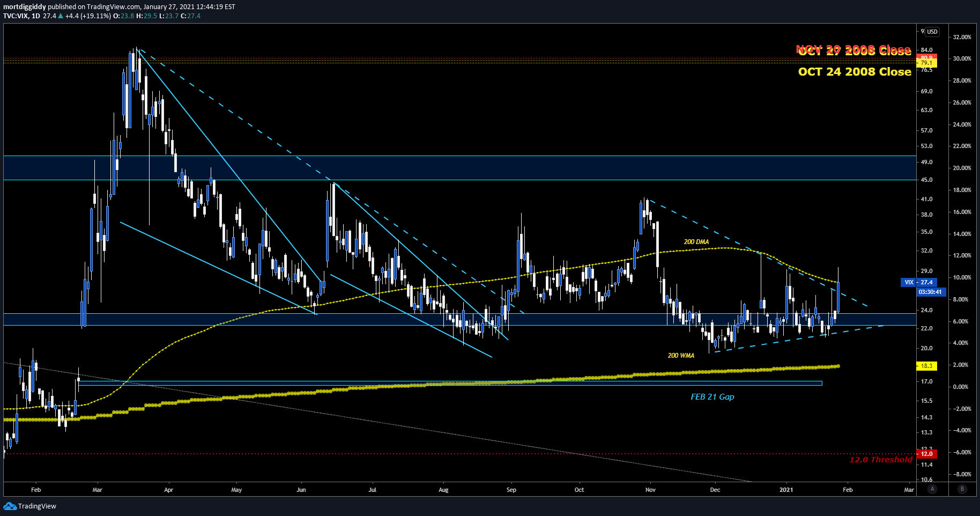Click the Dec date axis label
980x516 pixels.
715,490
